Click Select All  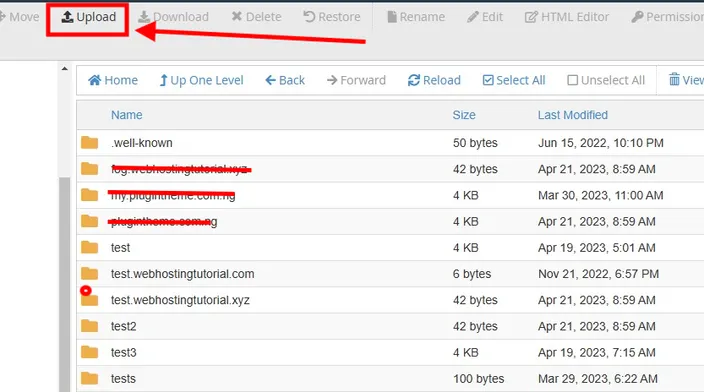tap(514, 80)
